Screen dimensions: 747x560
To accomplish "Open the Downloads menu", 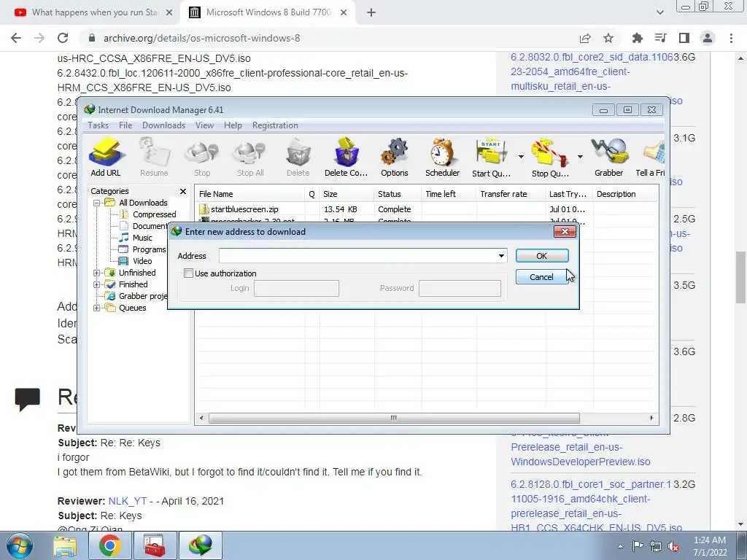I will click(x=163, y=125).
